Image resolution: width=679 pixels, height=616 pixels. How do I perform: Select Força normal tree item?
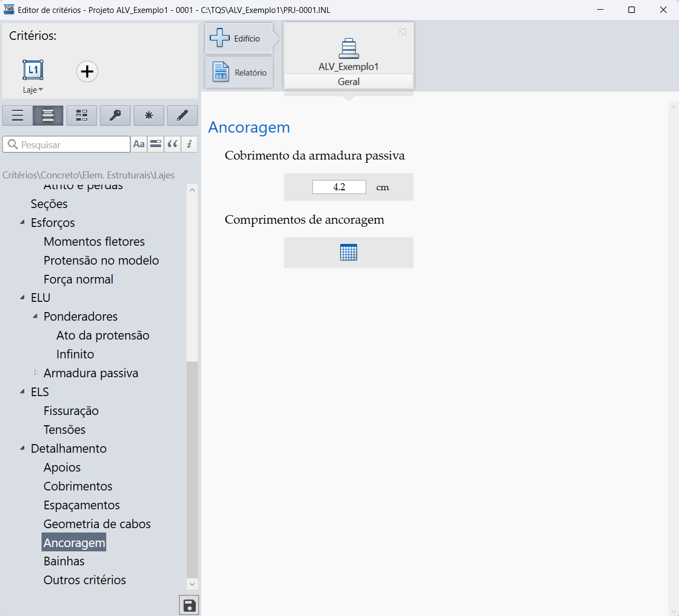pyautogui.click(x=79, y=279)
